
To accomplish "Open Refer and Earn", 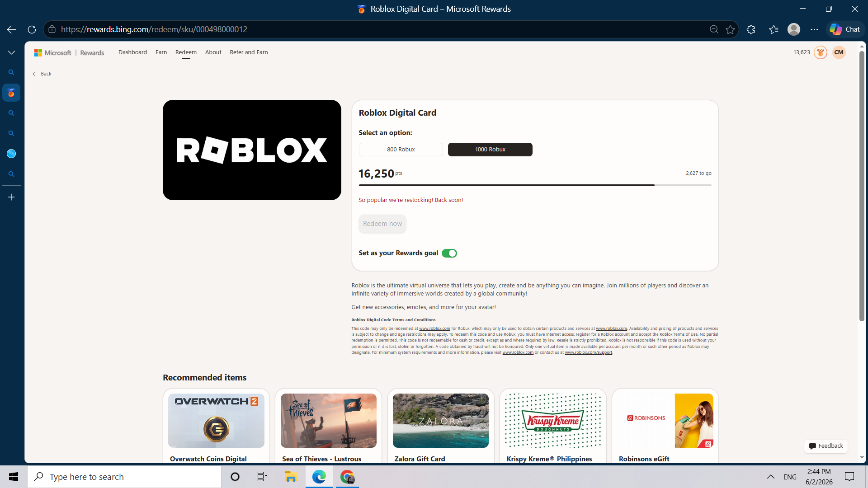I will pos(249,52).
